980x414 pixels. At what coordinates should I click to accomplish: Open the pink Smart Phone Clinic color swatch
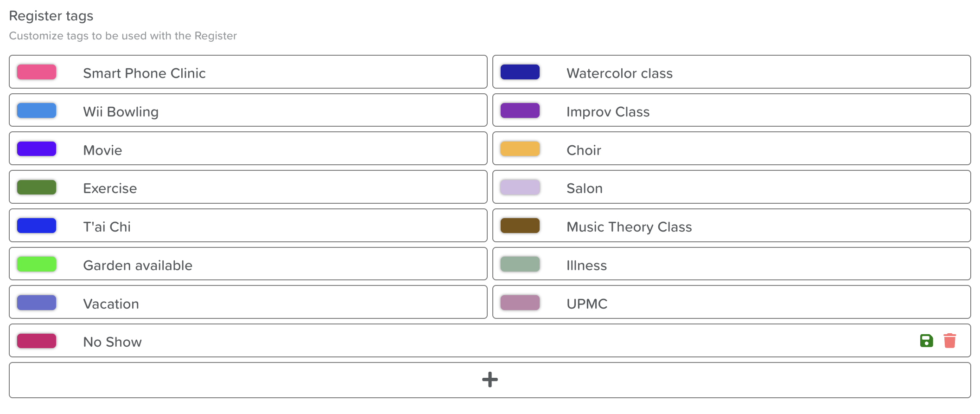point(37,72)
